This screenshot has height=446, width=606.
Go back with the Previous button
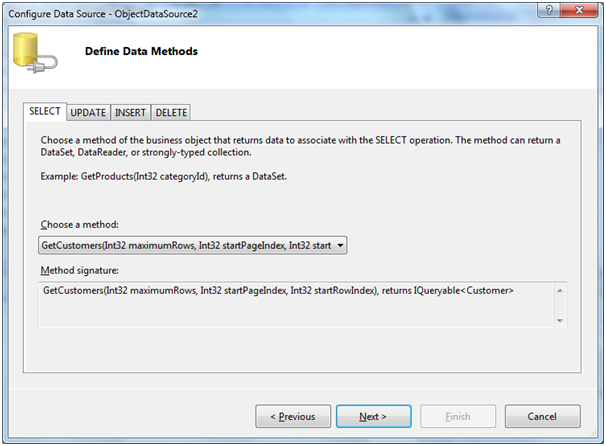click(293, 416)
